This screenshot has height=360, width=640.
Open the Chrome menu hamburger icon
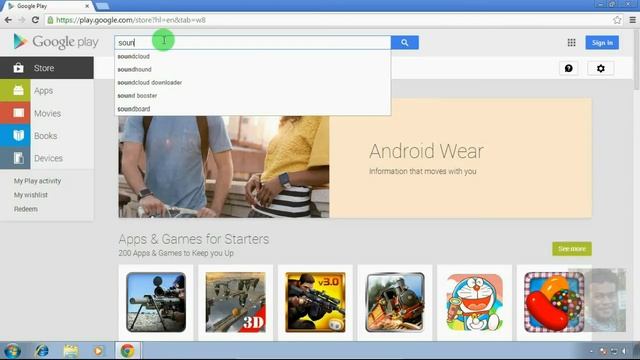pyautogui.click(x=632, y=20)
